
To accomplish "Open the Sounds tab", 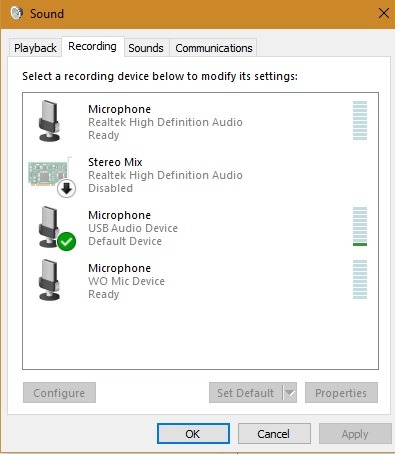I will tap(146, 48).
